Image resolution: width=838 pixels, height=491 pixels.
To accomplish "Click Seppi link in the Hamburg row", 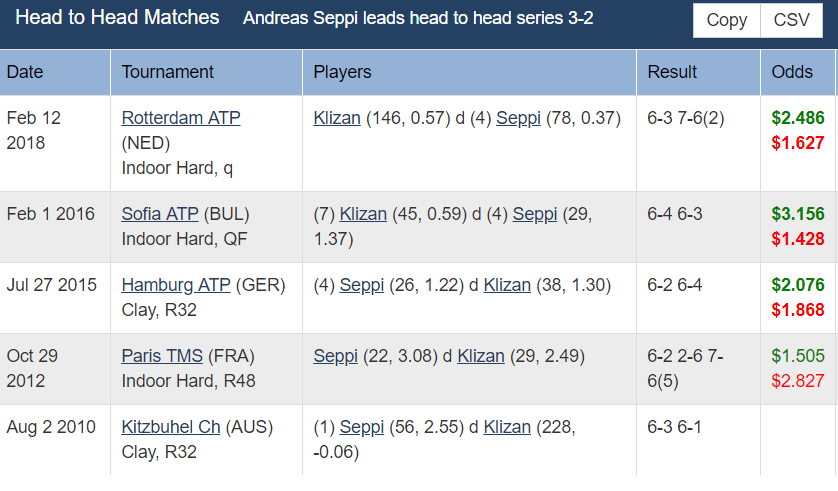I will (x=362, y=285).
